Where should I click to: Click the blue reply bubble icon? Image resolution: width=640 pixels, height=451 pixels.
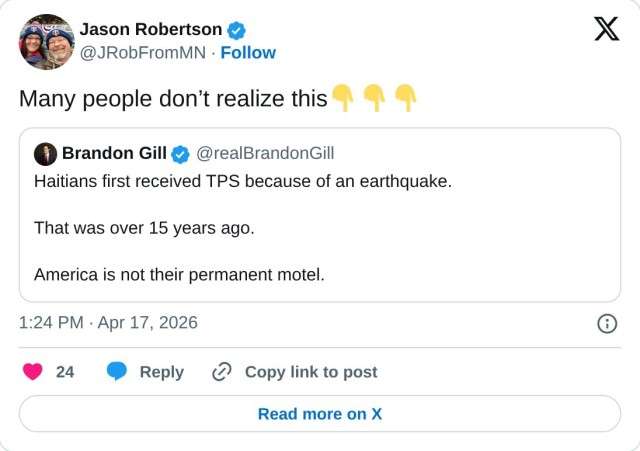click(x=117, y=372)
